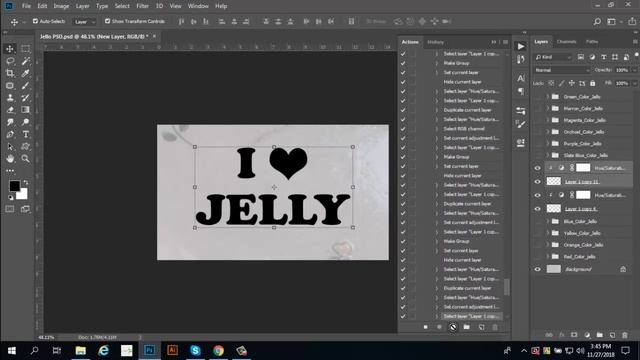Image resolution: width=640 pixels, height=360 pixels.
Task: Select the Path Selection tool
Action: [10, 147]
